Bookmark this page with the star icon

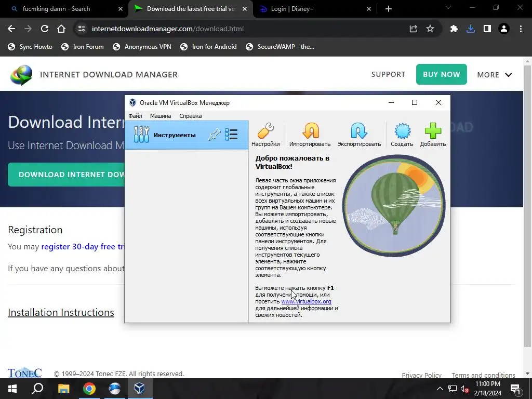click(x=430, y=29)
